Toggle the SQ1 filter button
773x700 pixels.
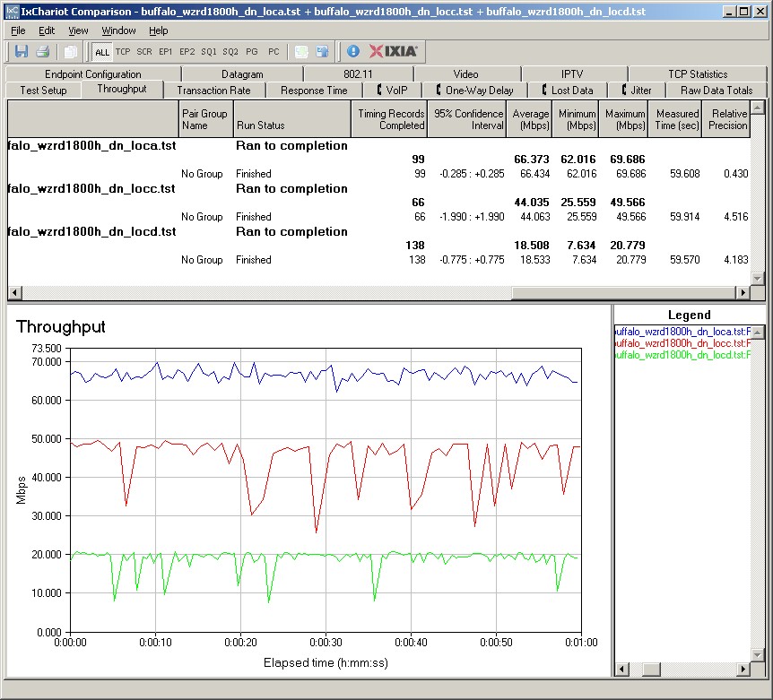(209, 52)
